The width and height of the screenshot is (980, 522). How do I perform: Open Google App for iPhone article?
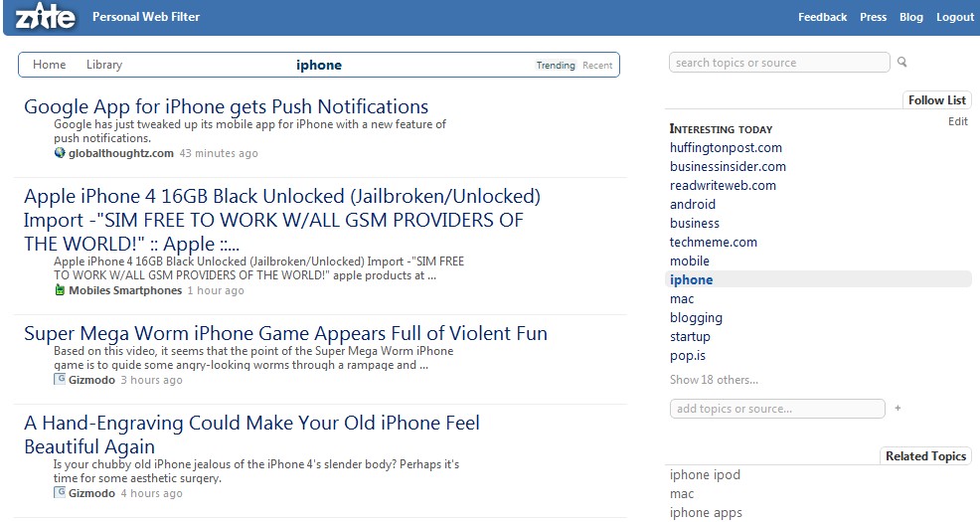tap(226, 106)
